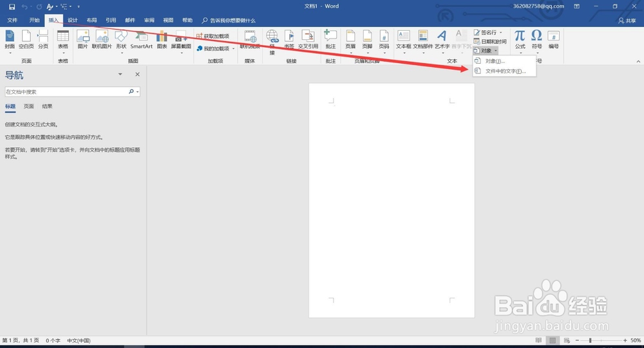The width and height of the screenshot is (644, 348).
Task: Select the 页面 navigation tab
Action: (x=29, y=106)
